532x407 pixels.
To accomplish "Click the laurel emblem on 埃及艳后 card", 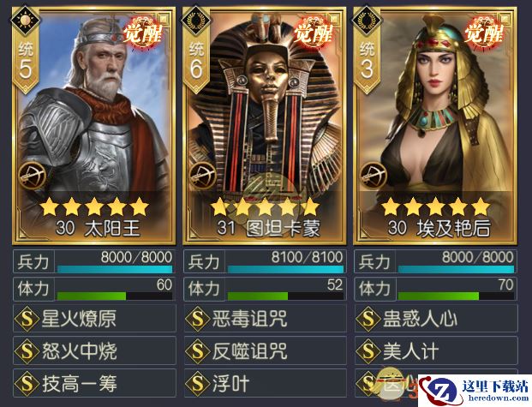I will [x=367, y=21].
